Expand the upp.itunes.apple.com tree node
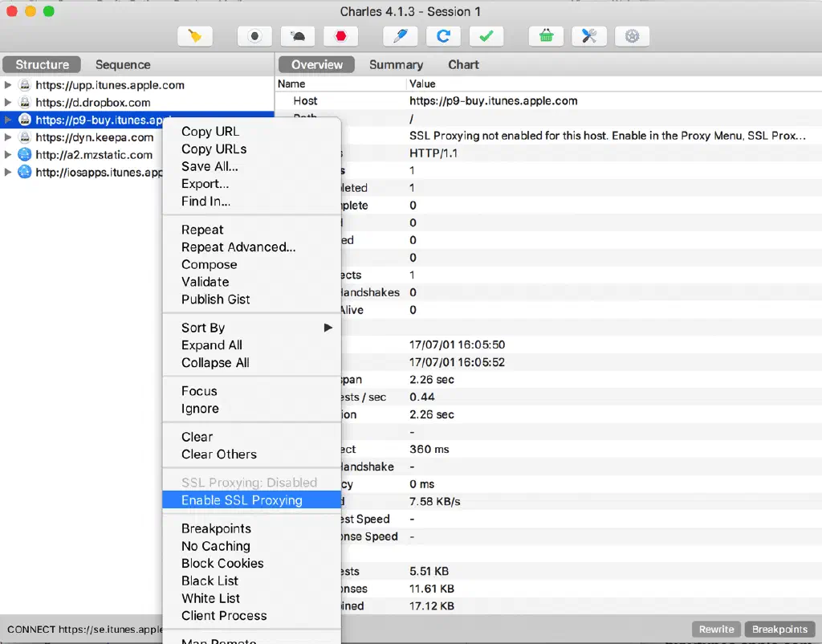Viewport: 822px width, 644px height. 8,85
